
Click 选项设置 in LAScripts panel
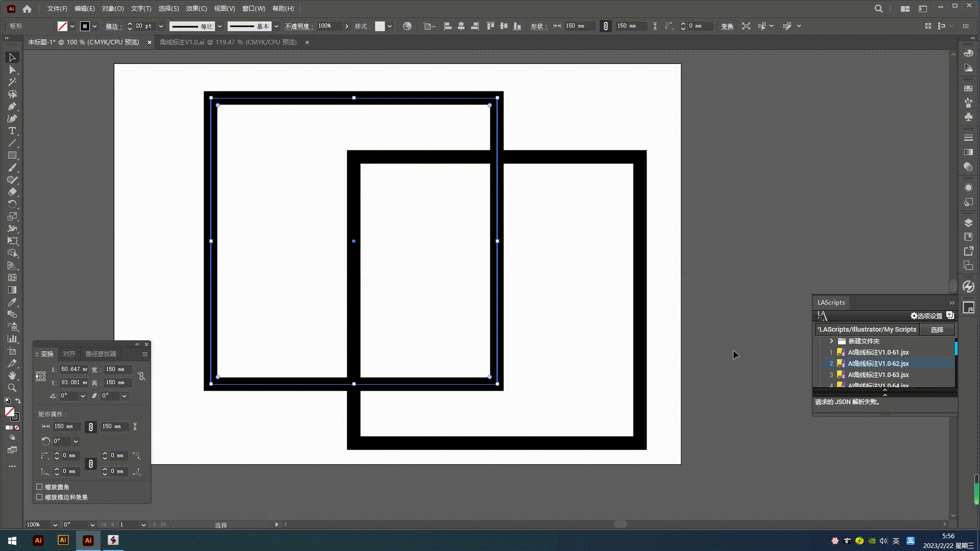click(926, 316)
